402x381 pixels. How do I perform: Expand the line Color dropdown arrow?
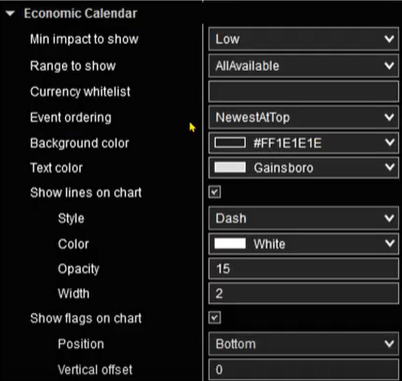pos(389,244)
